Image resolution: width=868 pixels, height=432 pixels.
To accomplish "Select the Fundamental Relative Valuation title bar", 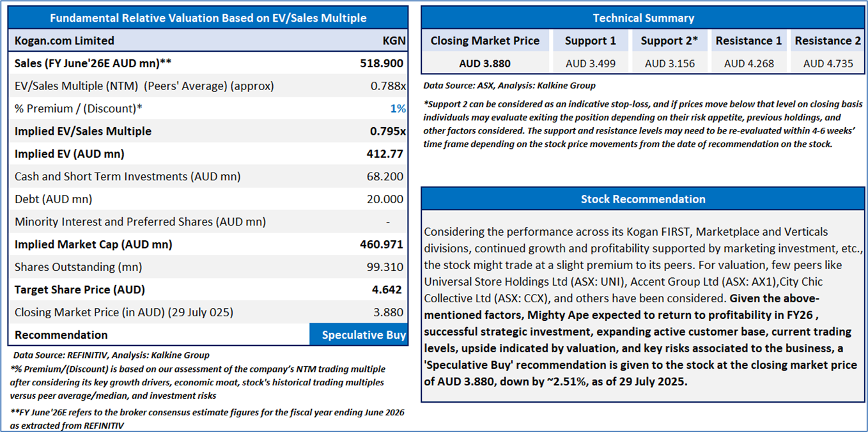I will click(x=208, y=18).
